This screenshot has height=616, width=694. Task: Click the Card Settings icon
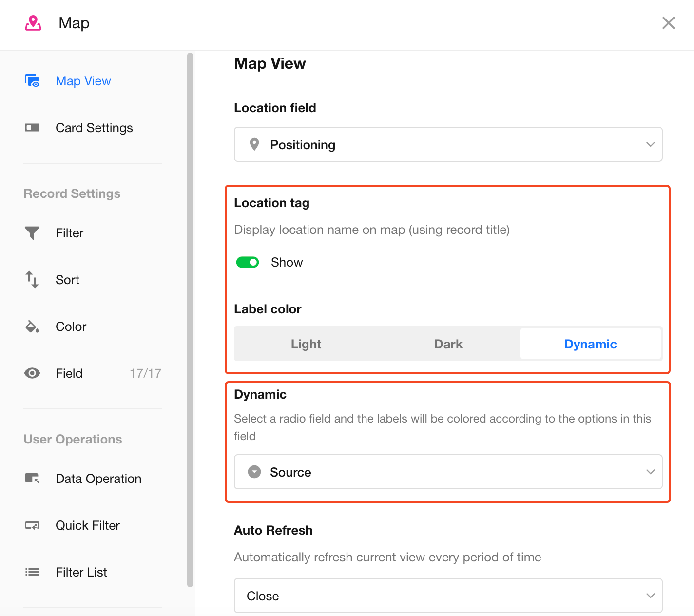point(32,128)
